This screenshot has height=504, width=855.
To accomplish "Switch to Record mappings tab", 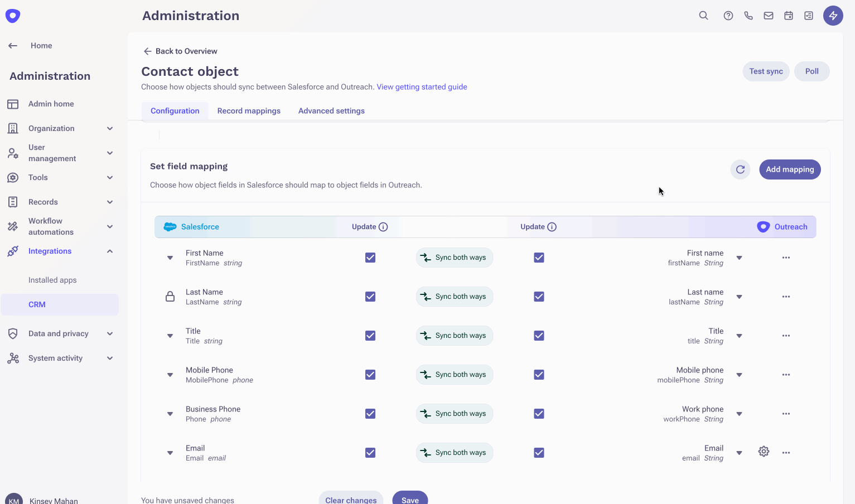I will tap(249, 111).
